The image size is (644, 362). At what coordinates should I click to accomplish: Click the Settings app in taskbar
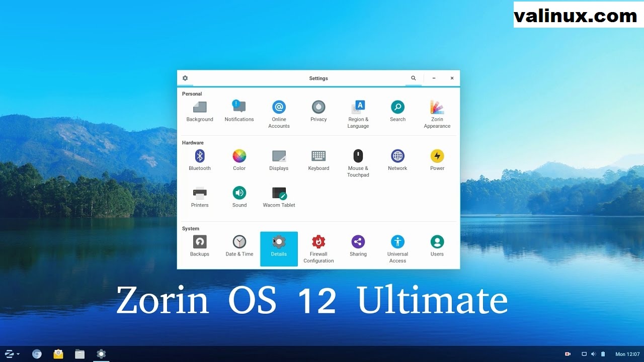[101, 354]
